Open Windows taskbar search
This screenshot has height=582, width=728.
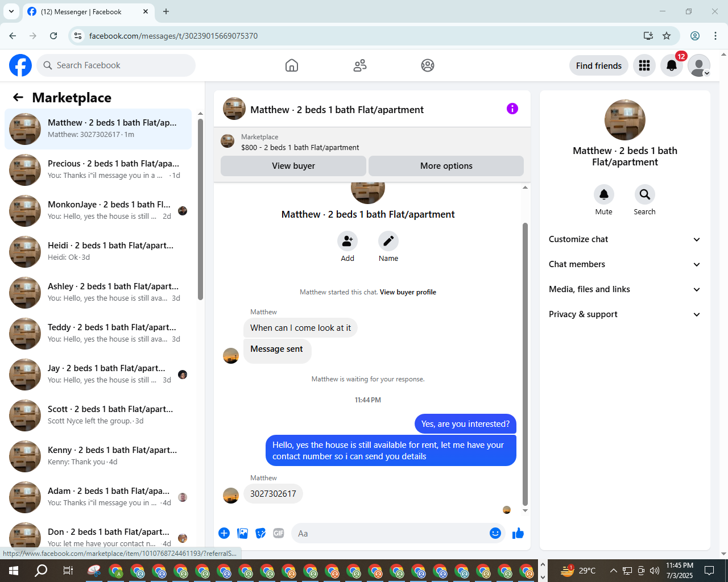coord(41,571)
